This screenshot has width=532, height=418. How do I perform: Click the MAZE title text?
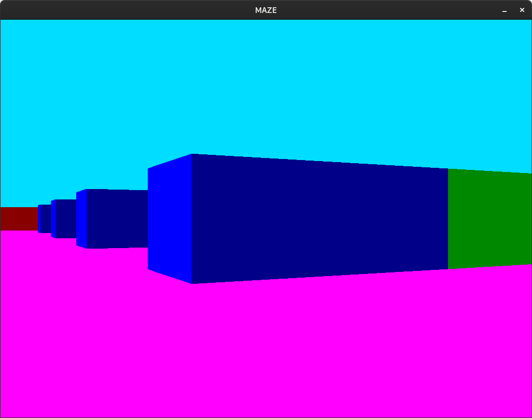265,10
